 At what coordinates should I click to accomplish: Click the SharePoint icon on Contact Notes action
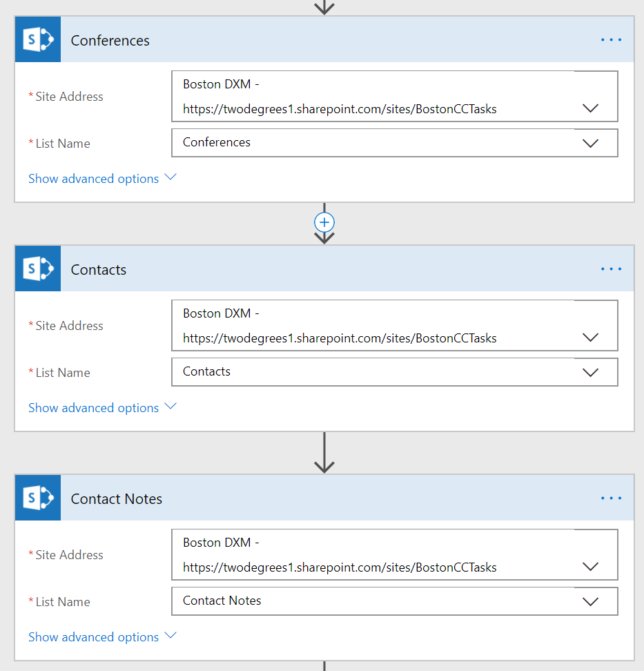click(37, 498)
